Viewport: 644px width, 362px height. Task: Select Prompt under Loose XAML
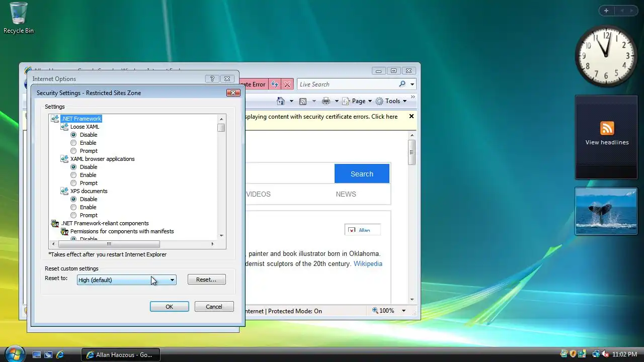(x=73, y=151)
